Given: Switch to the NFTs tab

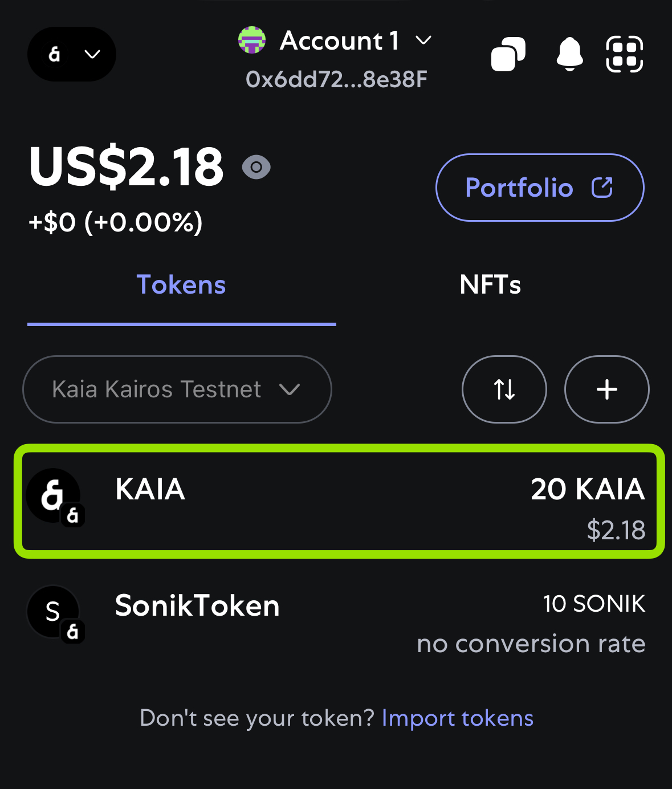Looking at the screenshot, I should coord(490,285).
